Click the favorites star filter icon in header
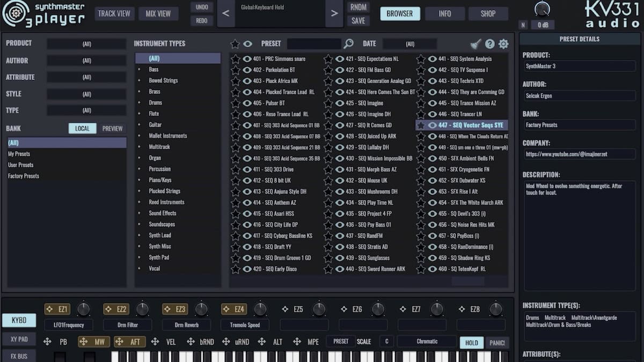Screen dimensions: 644x362 coord(235,44)
